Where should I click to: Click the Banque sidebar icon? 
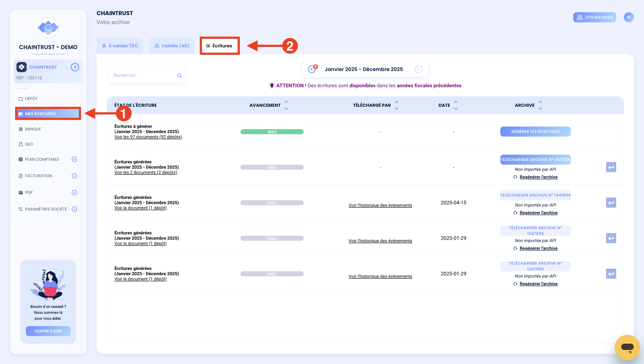(21, 129)
